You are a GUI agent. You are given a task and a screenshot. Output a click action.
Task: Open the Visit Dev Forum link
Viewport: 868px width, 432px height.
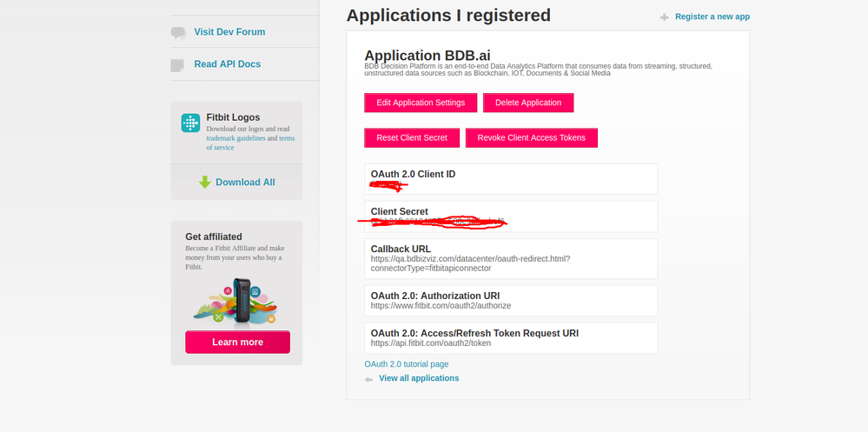pos(229,31)
